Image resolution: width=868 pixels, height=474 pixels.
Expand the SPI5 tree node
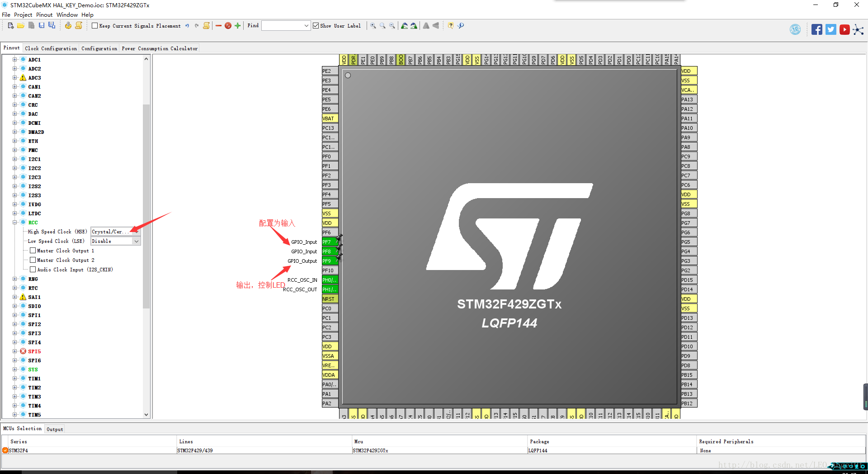14,351
